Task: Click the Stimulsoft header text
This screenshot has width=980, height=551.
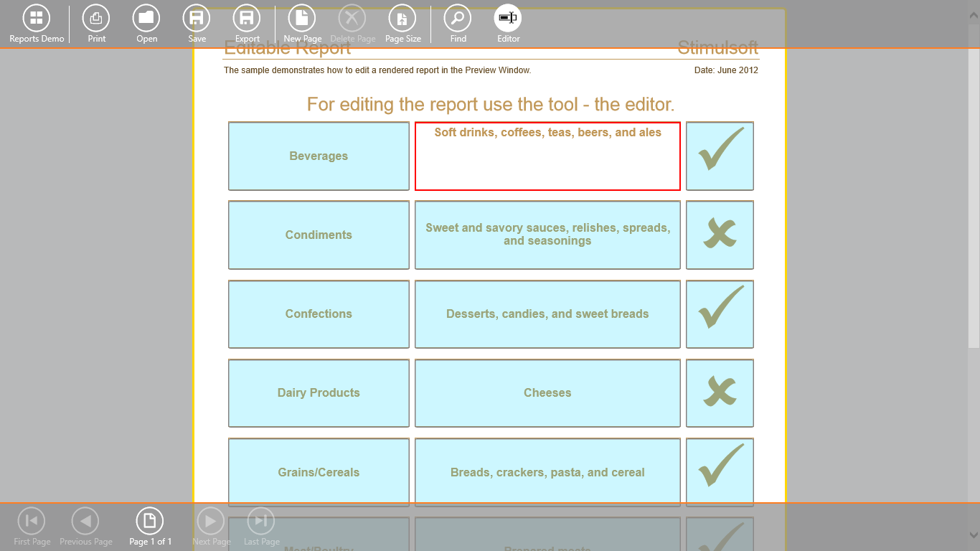Action: 717,48
